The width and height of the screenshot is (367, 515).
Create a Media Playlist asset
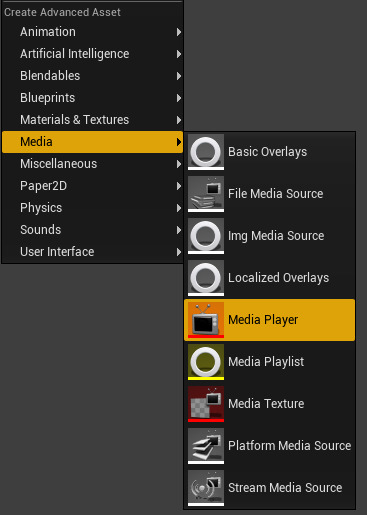269,362
